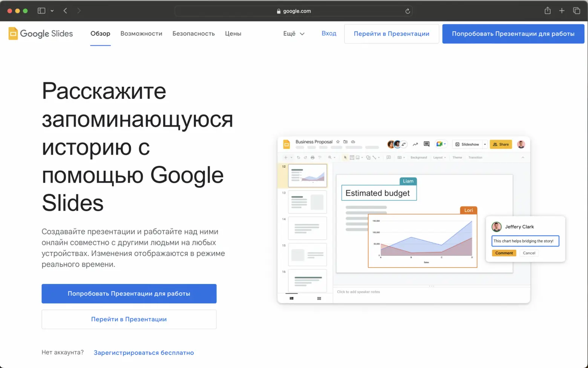Click the comment field reading This chart helps
The width and height of the screenshot is (588, 368).
[x=525, y=241]
